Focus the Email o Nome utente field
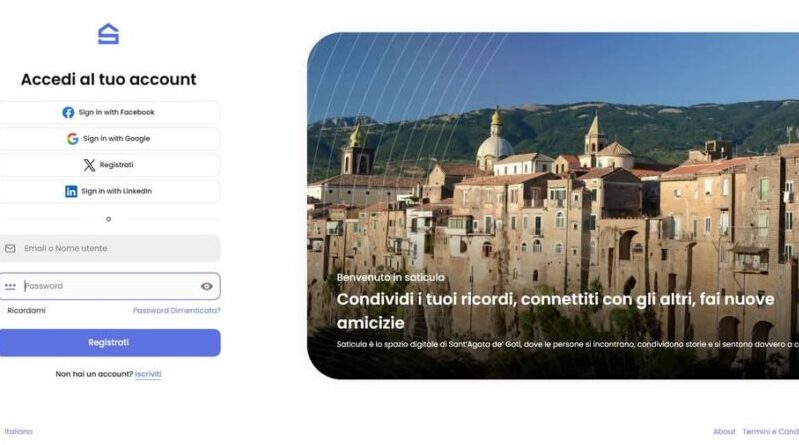 click(110, 248)
